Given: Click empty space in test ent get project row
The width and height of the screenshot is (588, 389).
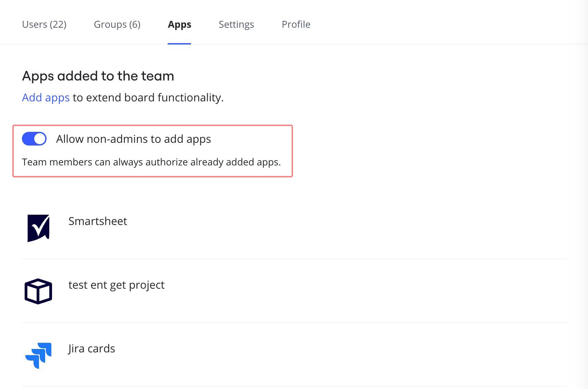Looking at the screenshot, I should point(342,291).
